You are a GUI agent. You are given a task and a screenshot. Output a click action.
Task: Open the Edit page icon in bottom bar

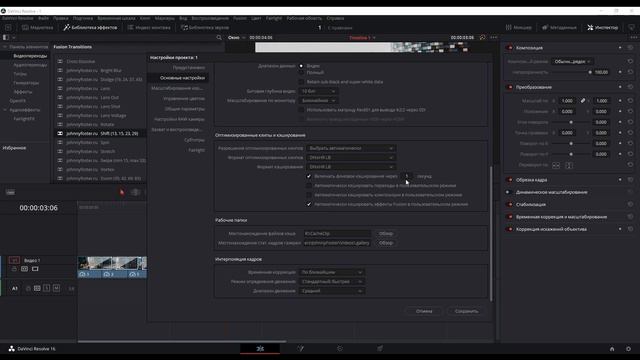(260, 349)
